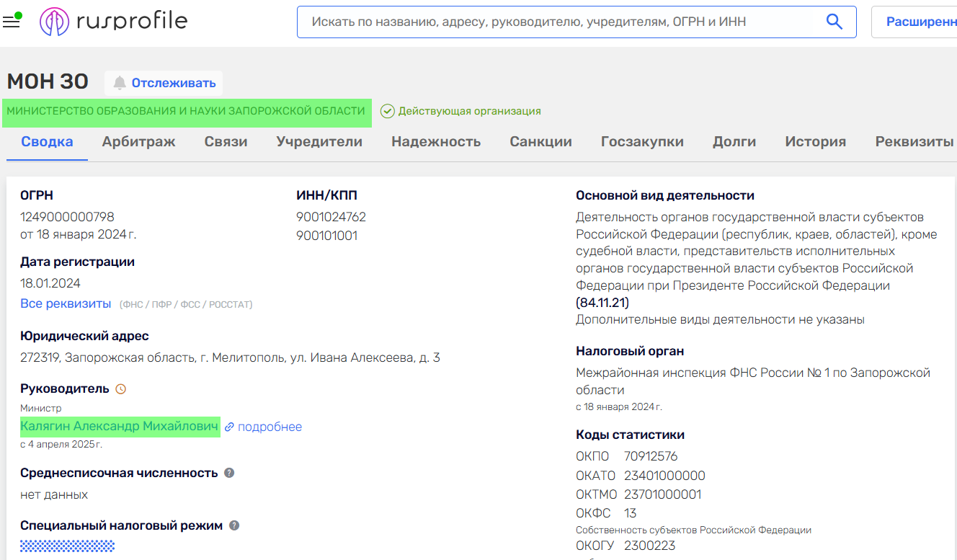Click the magnifying glass search icon

coord(834,22)
